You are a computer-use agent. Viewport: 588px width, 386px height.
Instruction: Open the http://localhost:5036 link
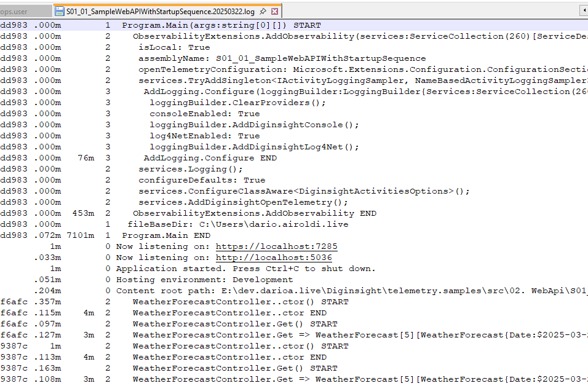[274, 258]
